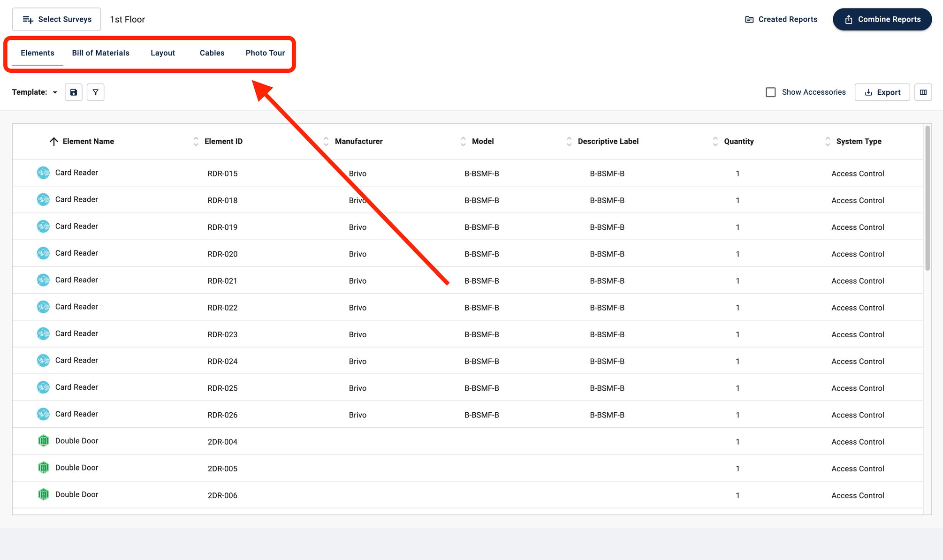Sort by Element ID column arrows
The width and height of the screenshot is (943, 560).
196,142
